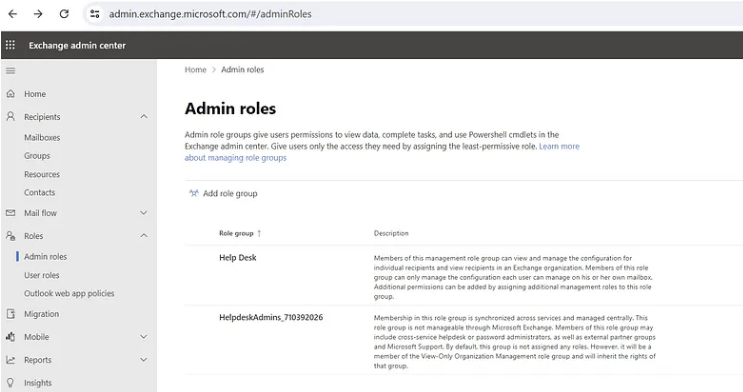This screenshot has width=743, height=392.
Task: Click the Migration icon in sidebar
Action: point(10,314)
